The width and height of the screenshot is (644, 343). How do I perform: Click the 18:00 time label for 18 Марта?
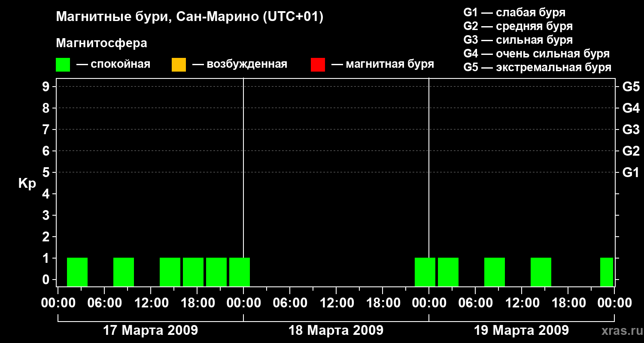[383, 303]
